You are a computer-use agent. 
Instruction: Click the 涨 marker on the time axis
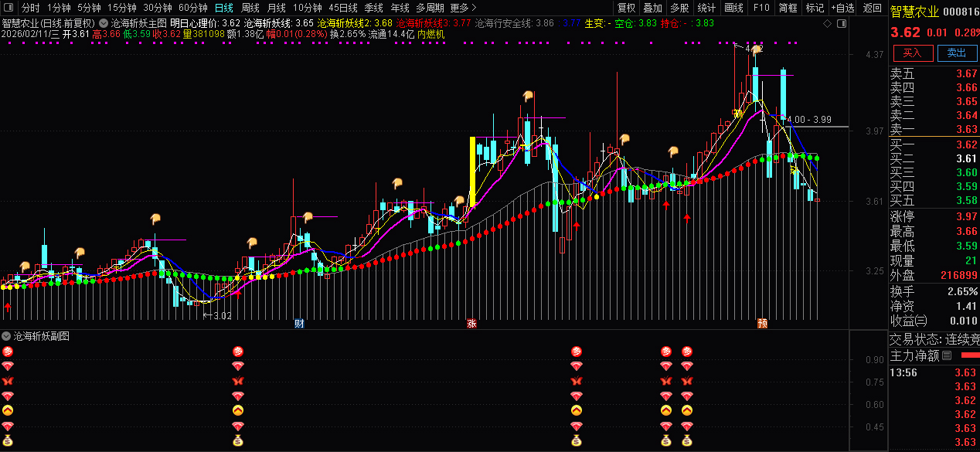[x=471, y=324]
